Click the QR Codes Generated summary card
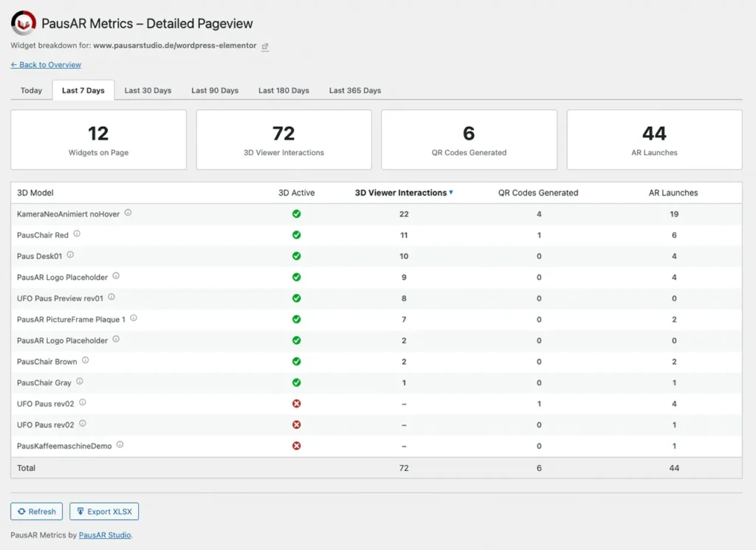 click(469, 140)
